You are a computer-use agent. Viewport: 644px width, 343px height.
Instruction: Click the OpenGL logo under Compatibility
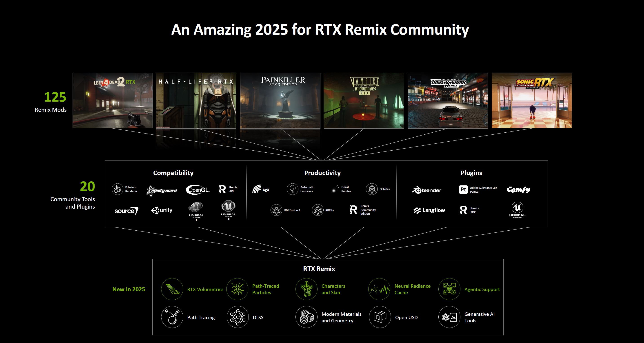click(198, 190)
